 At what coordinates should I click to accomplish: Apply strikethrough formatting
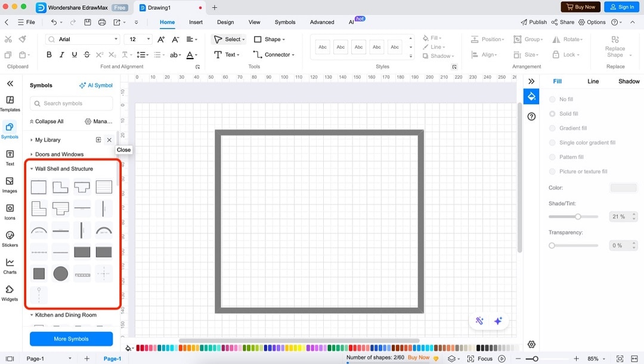pos(86,55)
